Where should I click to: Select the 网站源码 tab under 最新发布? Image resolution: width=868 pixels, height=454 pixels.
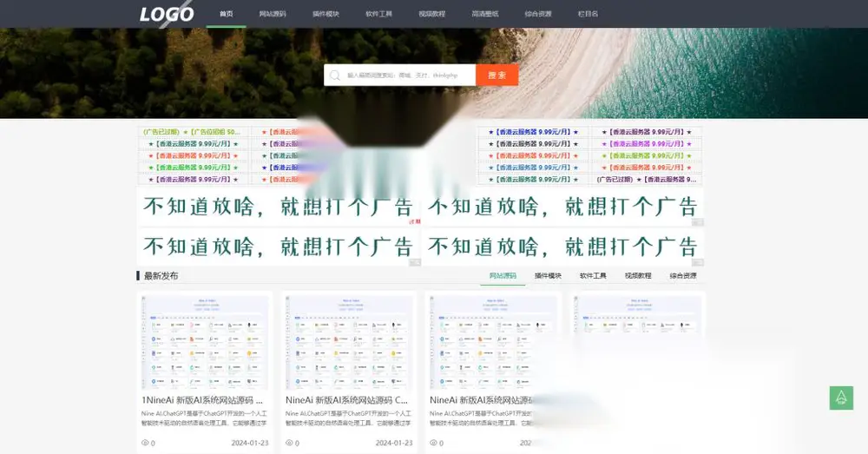coord(503,276)
